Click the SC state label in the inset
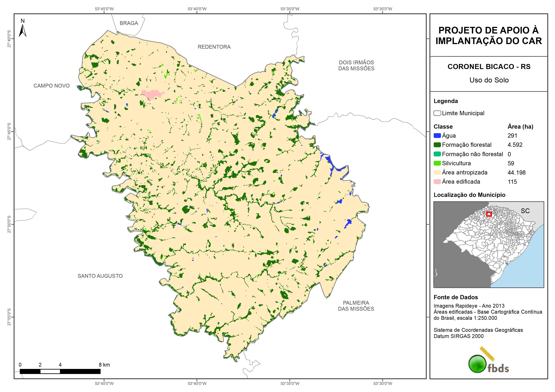 pyautogui.click(x=525, y=211)
